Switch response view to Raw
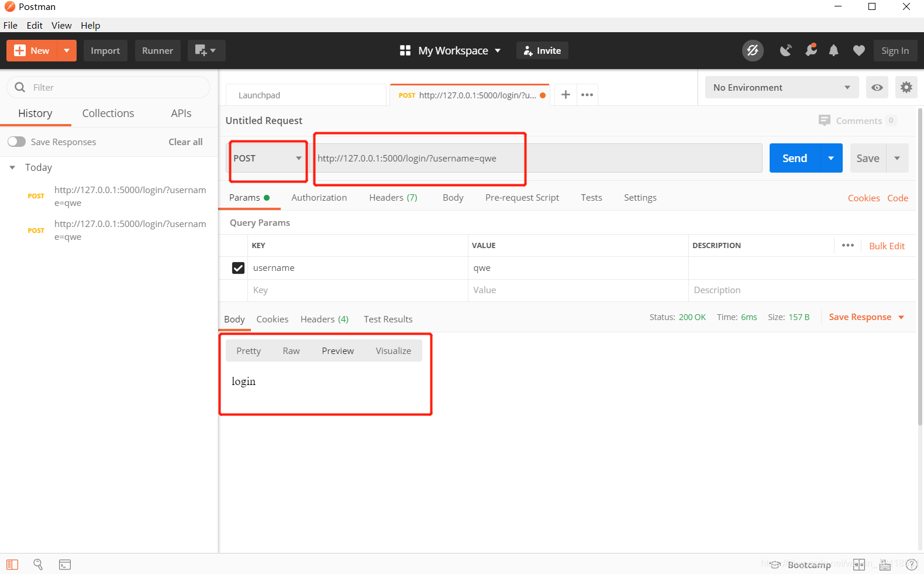Screen dimensions: 924x574 [x=291, y=351]
